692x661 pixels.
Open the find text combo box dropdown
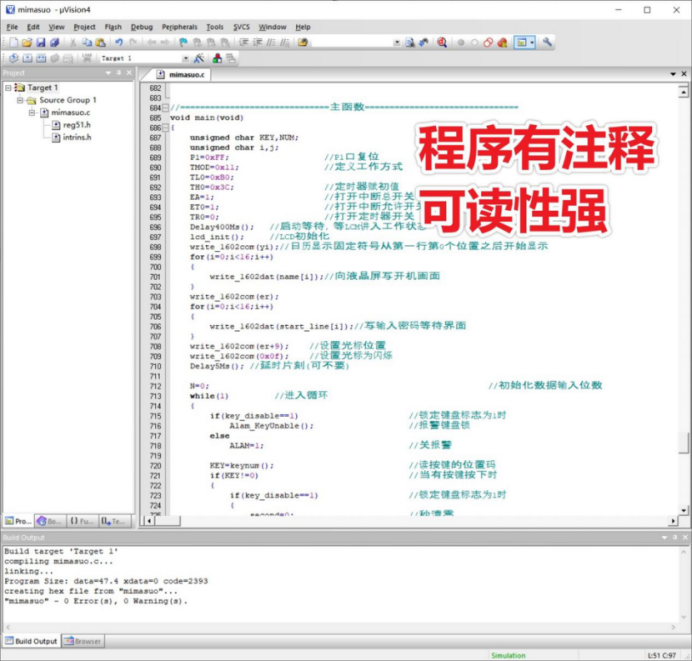click(397, 42)
